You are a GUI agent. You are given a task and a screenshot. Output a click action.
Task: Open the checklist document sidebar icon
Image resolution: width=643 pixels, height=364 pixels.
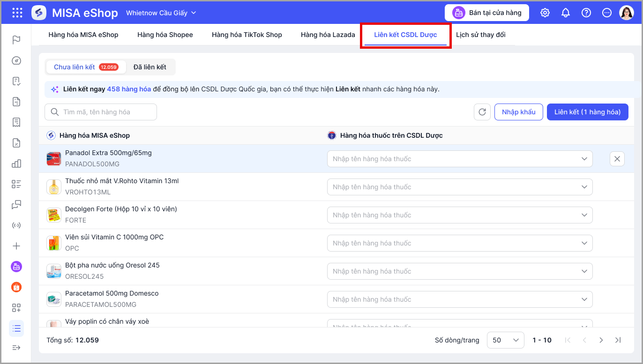pos(16,81)
